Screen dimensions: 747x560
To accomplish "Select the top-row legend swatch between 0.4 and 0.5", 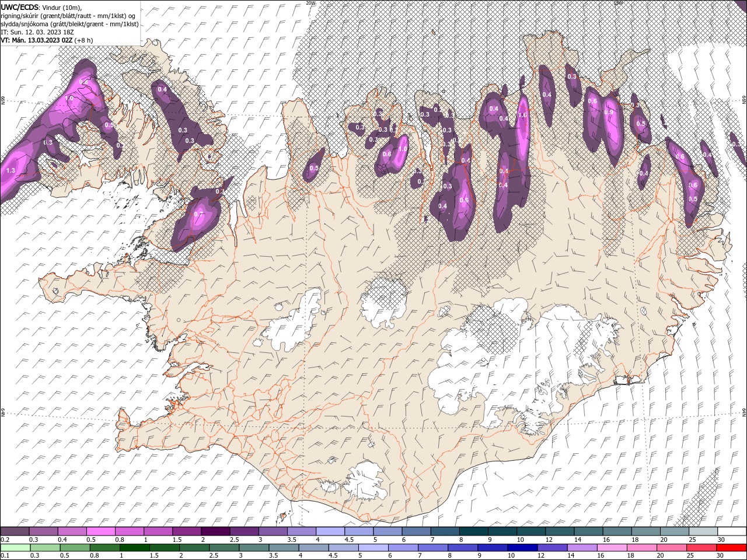I will pyautogui.click(x=72, y=531).
